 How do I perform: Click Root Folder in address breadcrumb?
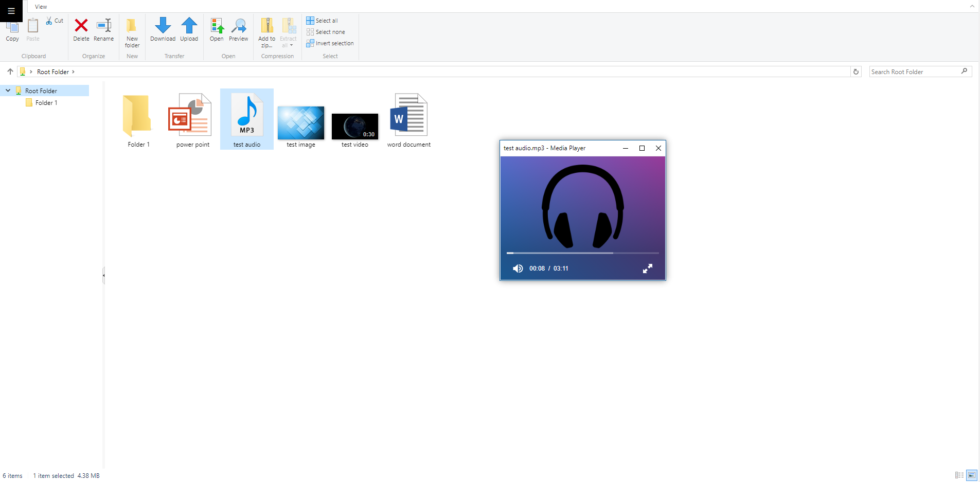(x=53, y=72)
